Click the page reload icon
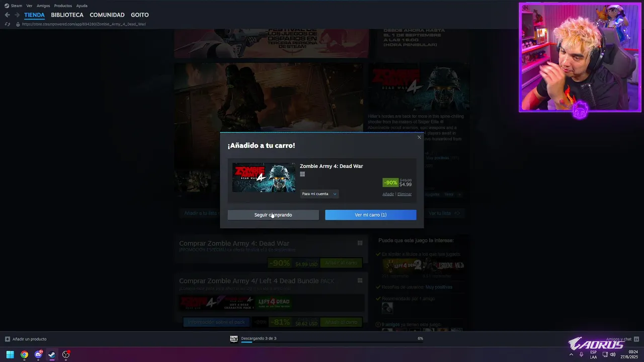 [7, 24]
